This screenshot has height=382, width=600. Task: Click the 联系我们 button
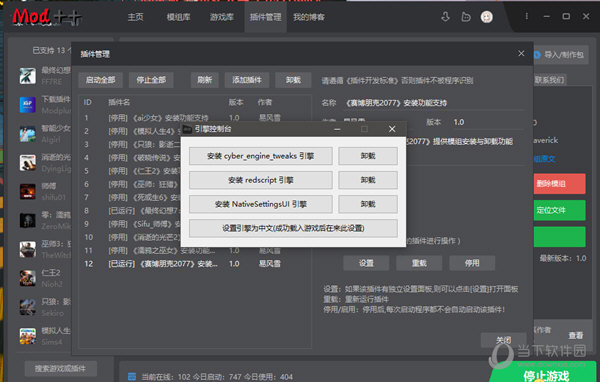coord(549,80)
